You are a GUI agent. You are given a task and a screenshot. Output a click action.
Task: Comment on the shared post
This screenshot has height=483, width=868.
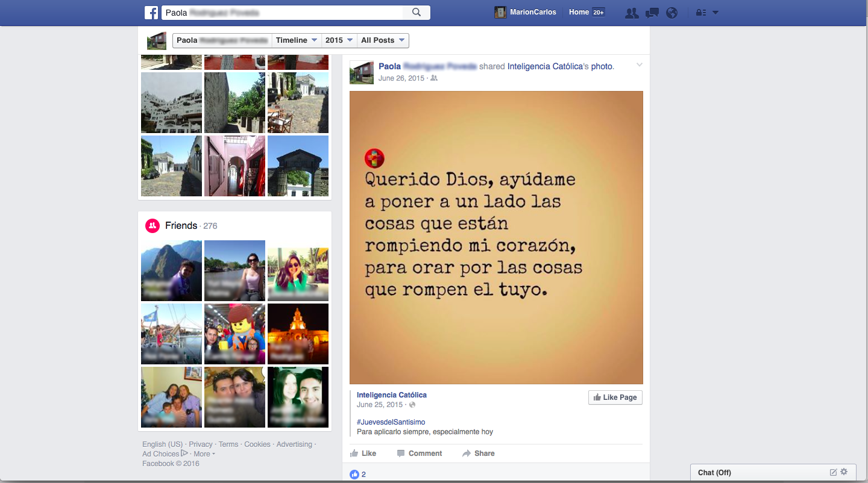tap(420, 453)
